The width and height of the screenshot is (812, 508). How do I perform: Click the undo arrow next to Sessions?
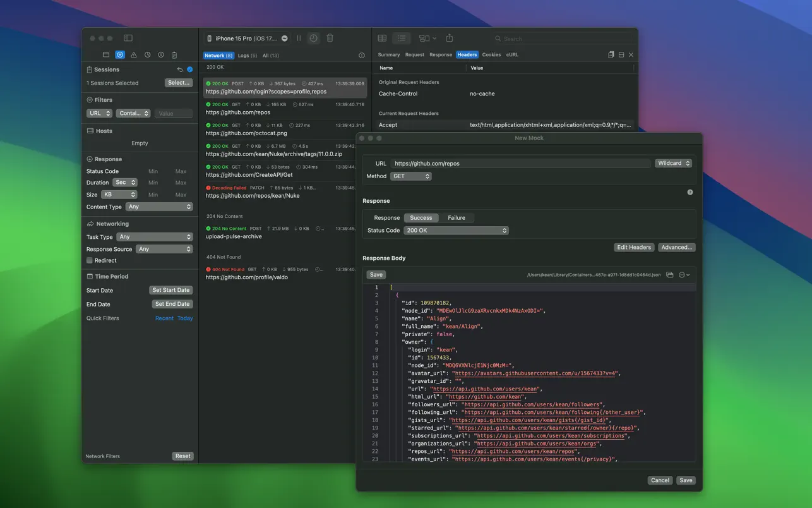click(x=179, y=70)
